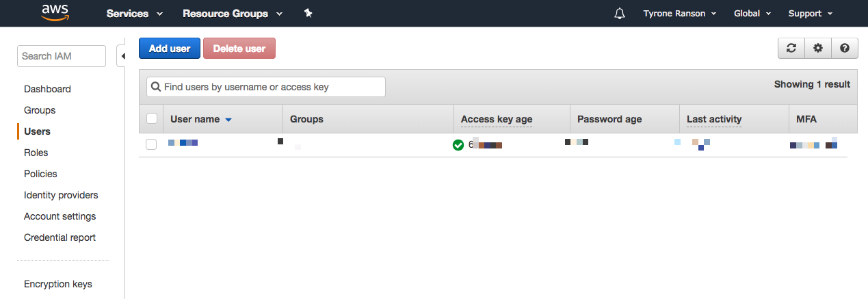The width and height of the screenshot is (868, 299).
Task: Click the Add user button
Action: click(x=170, y=49)
